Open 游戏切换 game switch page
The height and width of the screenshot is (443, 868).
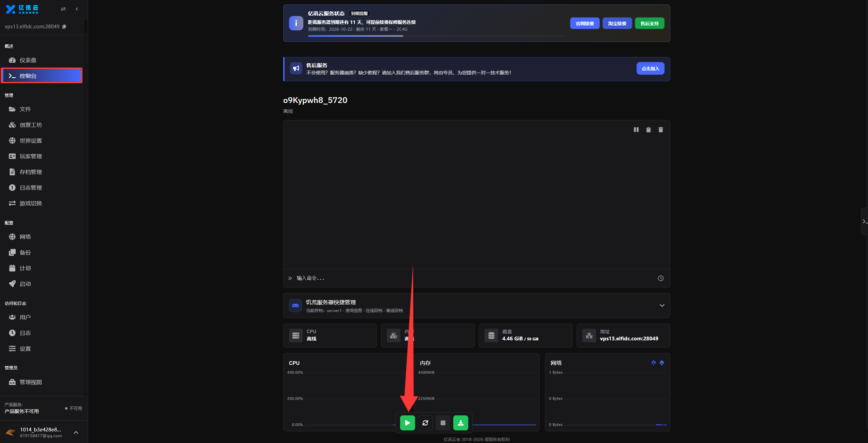coord(42,203)
